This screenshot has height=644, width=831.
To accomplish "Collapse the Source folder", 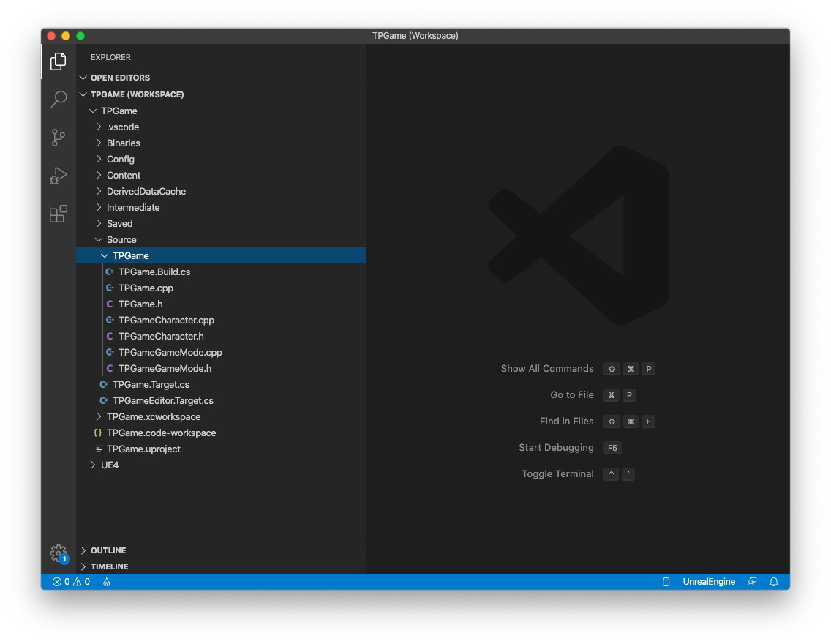I will pyautogui.click(x=221, y=239).
